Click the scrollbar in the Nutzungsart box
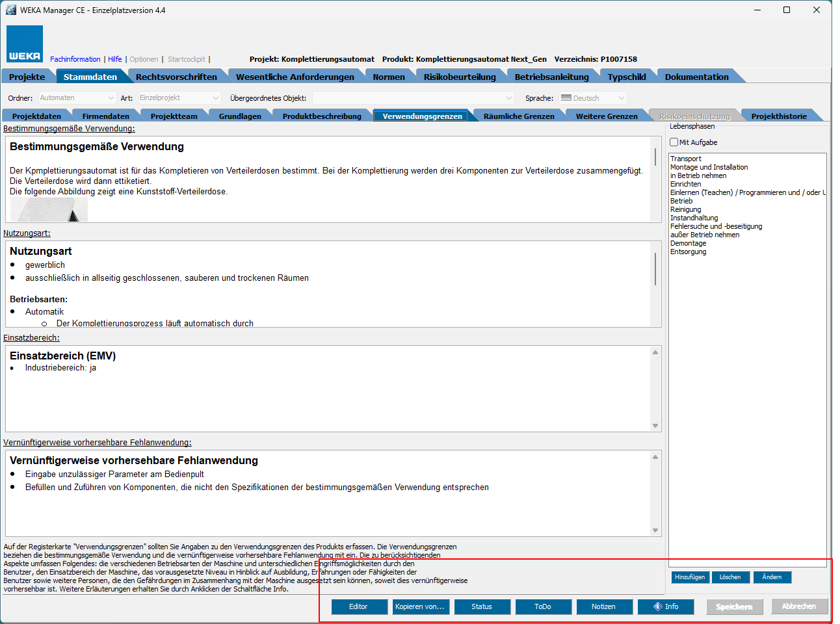 tap(655, 268)
